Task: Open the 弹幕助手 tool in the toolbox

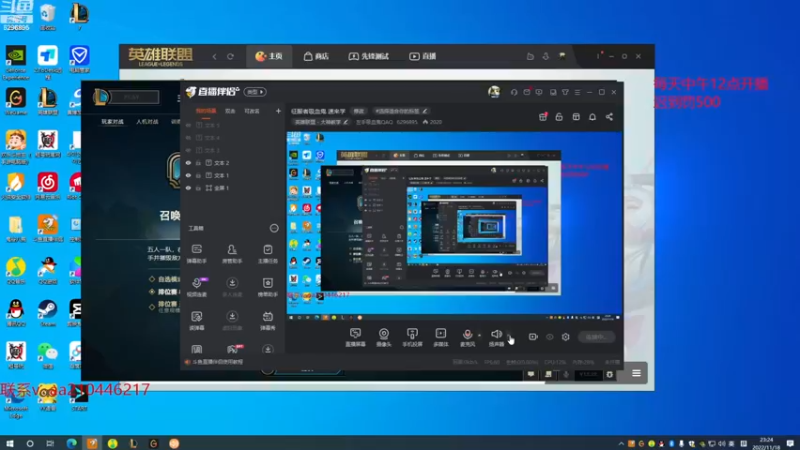Action: [x=196, y=254]
